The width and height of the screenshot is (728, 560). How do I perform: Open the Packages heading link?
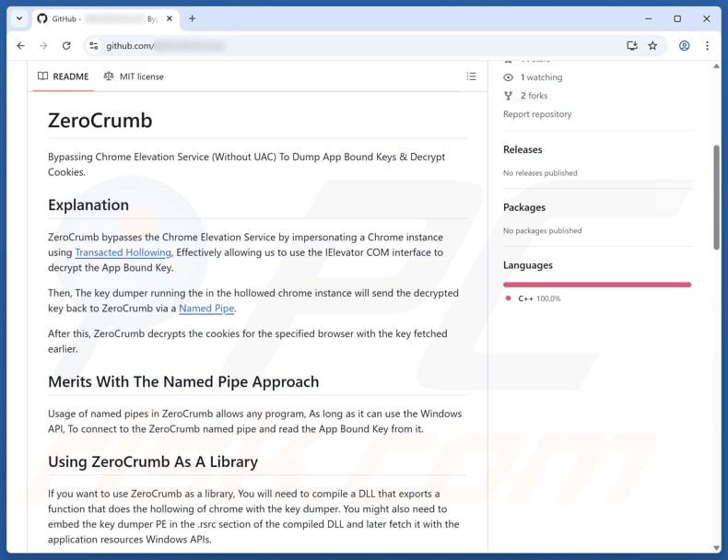[524, 207]
